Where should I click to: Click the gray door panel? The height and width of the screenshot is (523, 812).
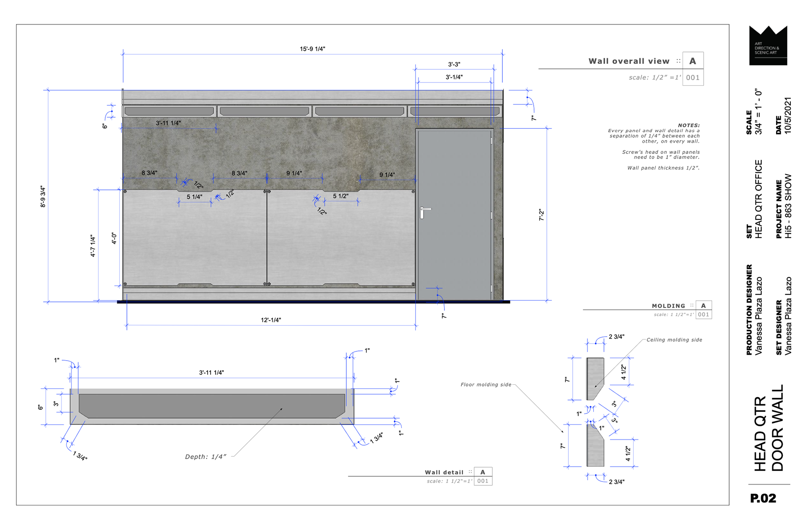coord(454,237)
